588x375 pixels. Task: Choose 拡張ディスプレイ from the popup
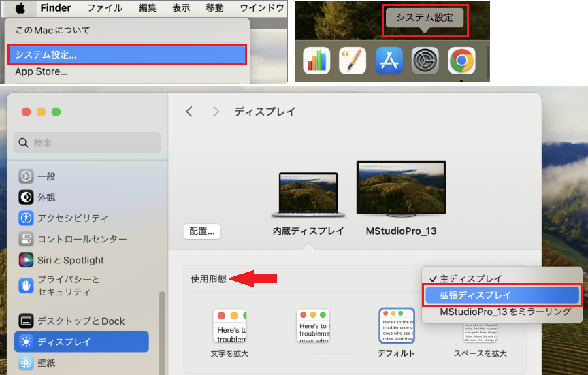[x=502, y=295]
